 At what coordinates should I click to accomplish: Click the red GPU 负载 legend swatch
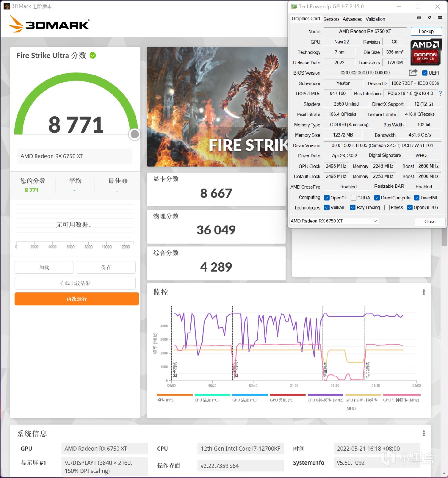(x=288, y=395)
